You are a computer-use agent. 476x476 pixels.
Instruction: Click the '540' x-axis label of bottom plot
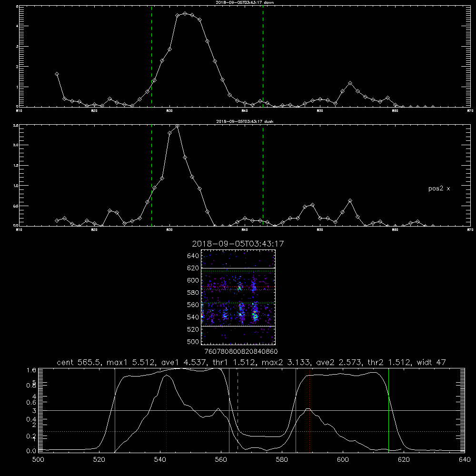[x=160, y=460]
